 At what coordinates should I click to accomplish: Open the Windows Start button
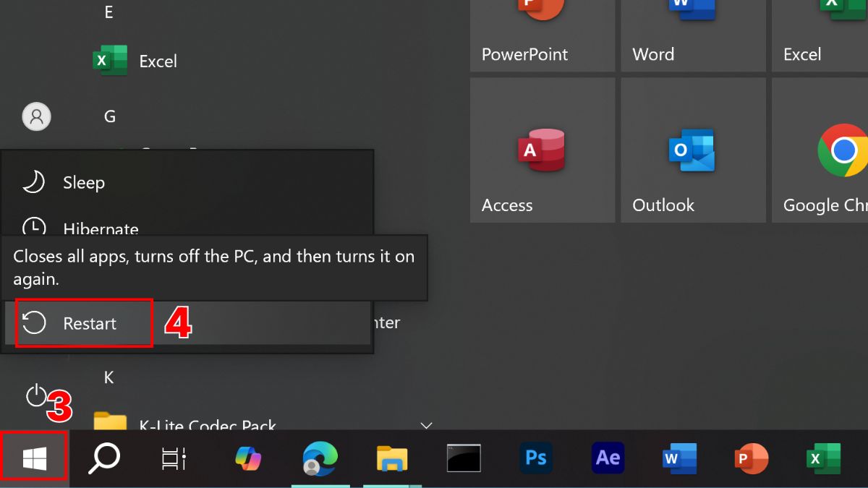tap(34, 457)
